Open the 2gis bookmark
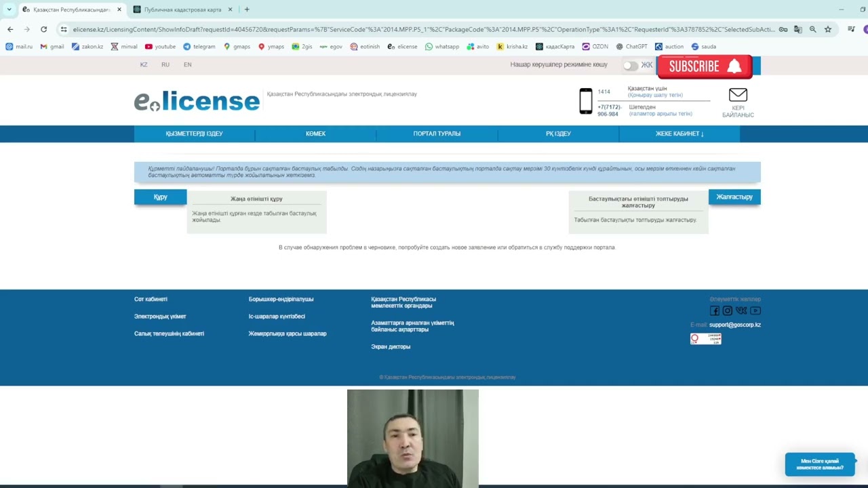The width and height of the screenshot is (868, 488). 302,47
